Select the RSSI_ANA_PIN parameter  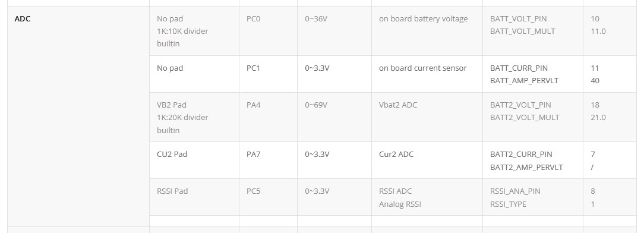[515, 191]
